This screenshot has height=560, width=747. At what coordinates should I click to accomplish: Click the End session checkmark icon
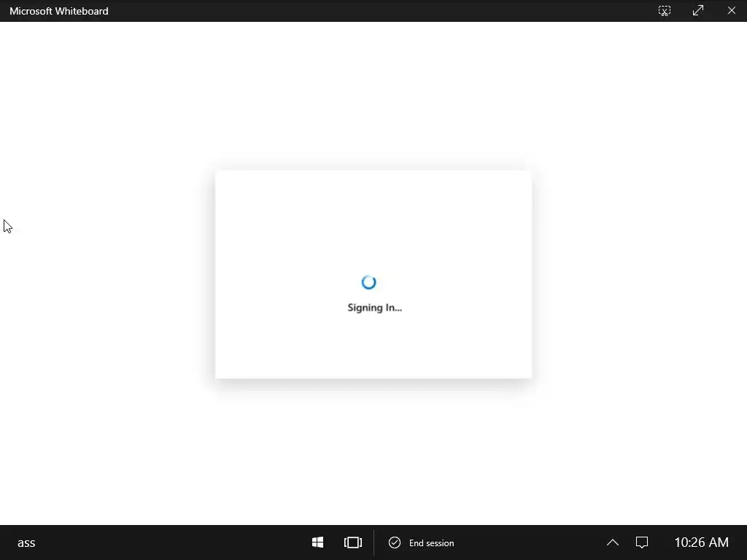(x=395, y=542)
